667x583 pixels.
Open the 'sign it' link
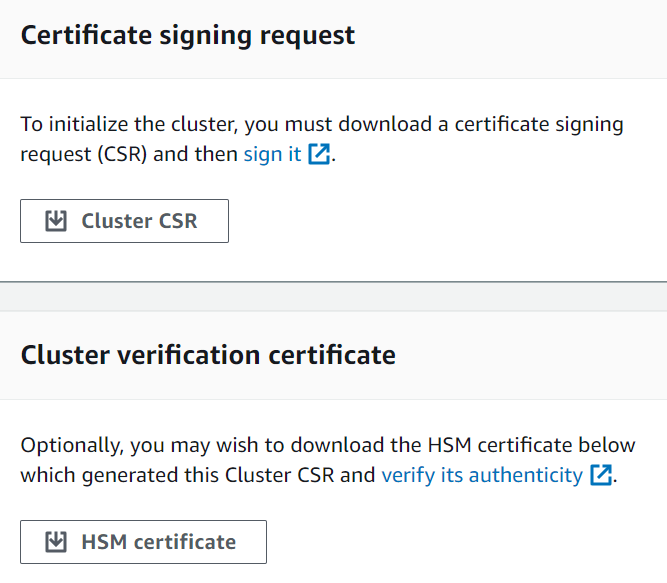[x=272, y=155]
